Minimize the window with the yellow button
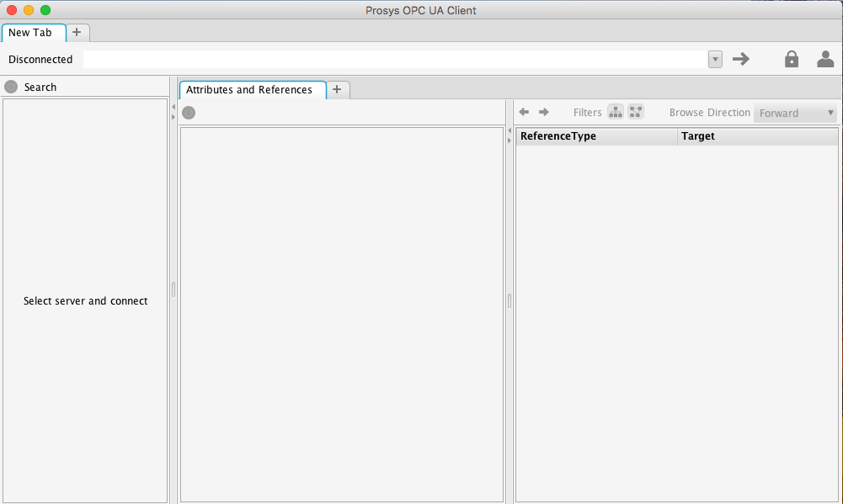 point(29,10)
